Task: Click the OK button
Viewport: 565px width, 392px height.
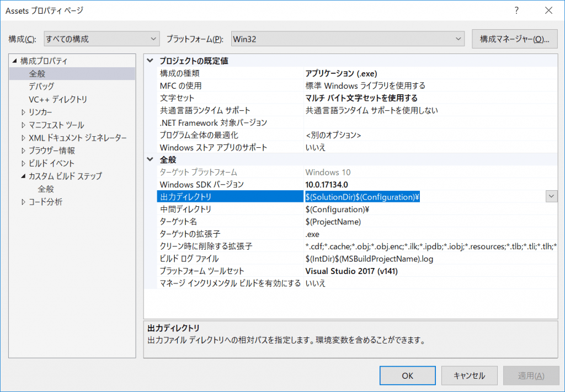Action: pyautogui.click(x=407, y=375)
